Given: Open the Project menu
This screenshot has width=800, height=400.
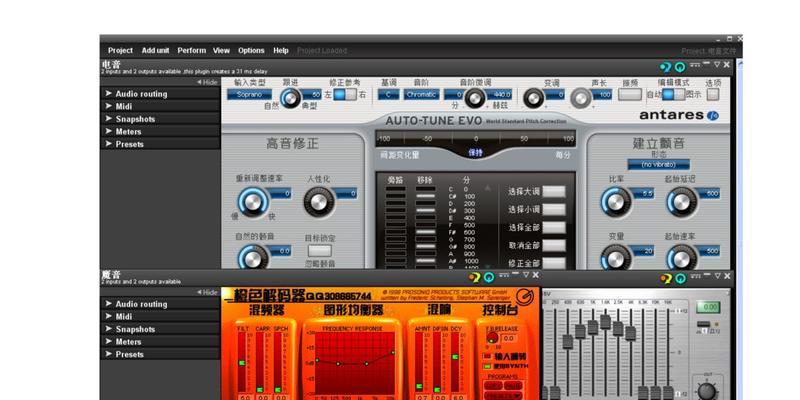Looking at the screenshot, I should pyautogui.click(x=120, y=51).
